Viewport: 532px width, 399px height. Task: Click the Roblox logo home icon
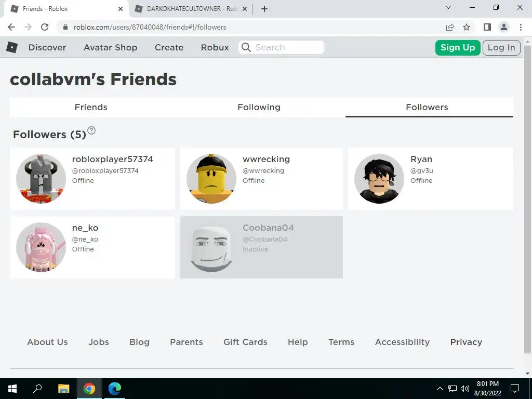tap(12, 47)
